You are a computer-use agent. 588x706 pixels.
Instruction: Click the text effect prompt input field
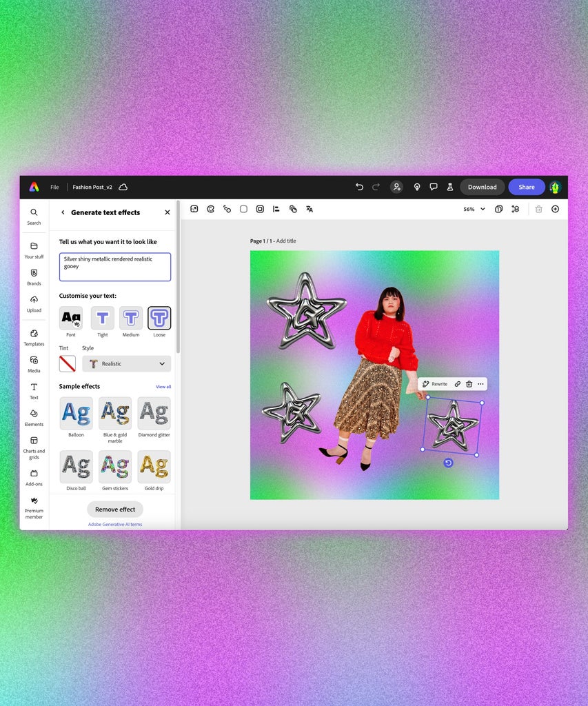pos(115,267)
